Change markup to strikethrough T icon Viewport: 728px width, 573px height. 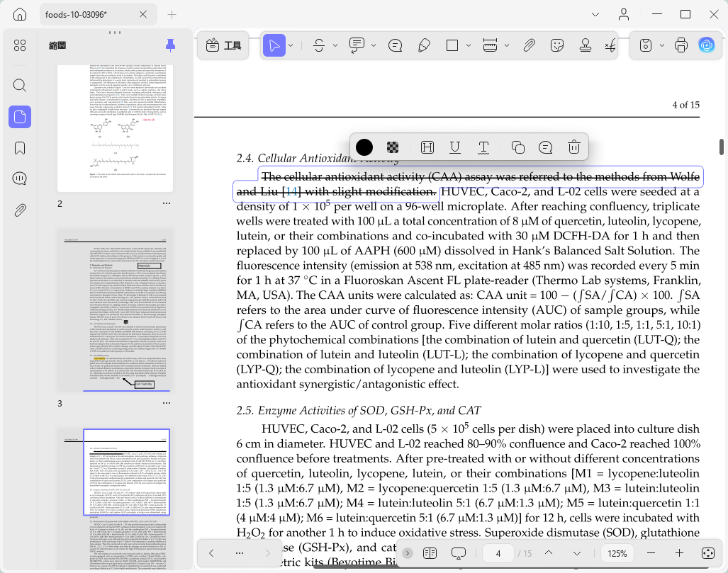[x=483, y=147]
